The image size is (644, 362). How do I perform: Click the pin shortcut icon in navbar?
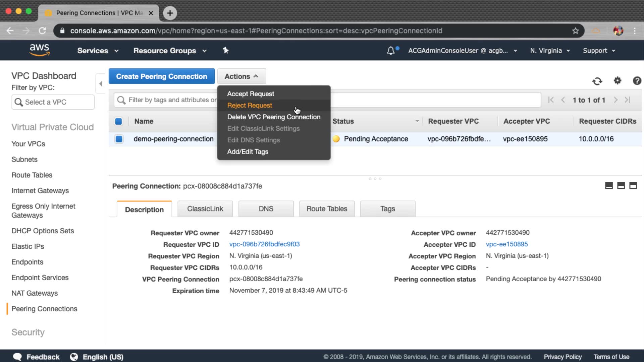226,50
